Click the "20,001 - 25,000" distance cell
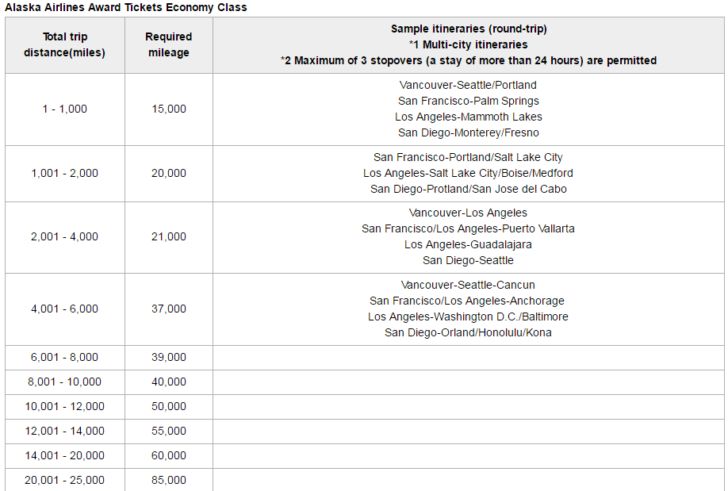Screen dimensions: 728x491 coord(65,480)
